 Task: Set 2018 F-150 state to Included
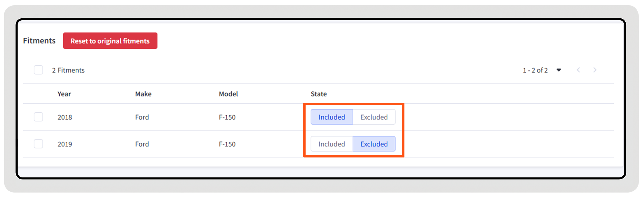click(x=332, y=117)
